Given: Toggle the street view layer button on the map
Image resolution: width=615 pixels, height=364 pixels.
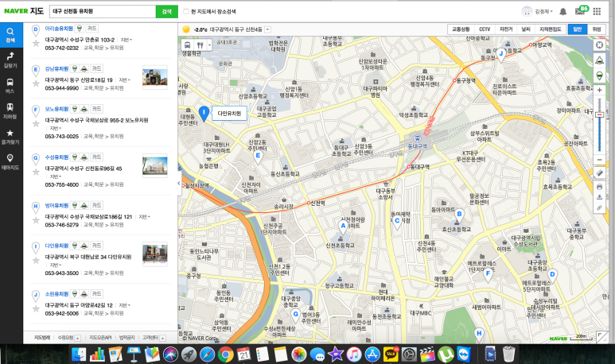Looking at the screenshot, I should [x=599, y=76].
